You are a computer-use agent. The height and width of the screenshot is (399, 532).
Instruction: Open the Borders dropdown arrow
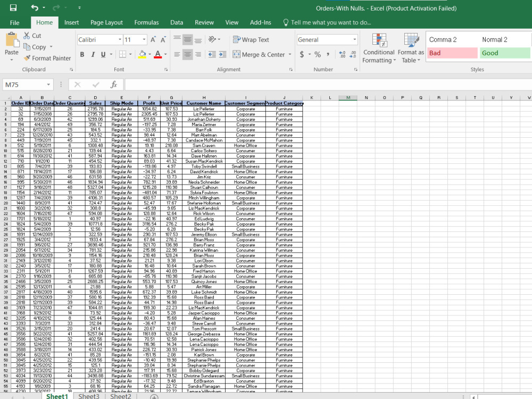coord(130,54)
